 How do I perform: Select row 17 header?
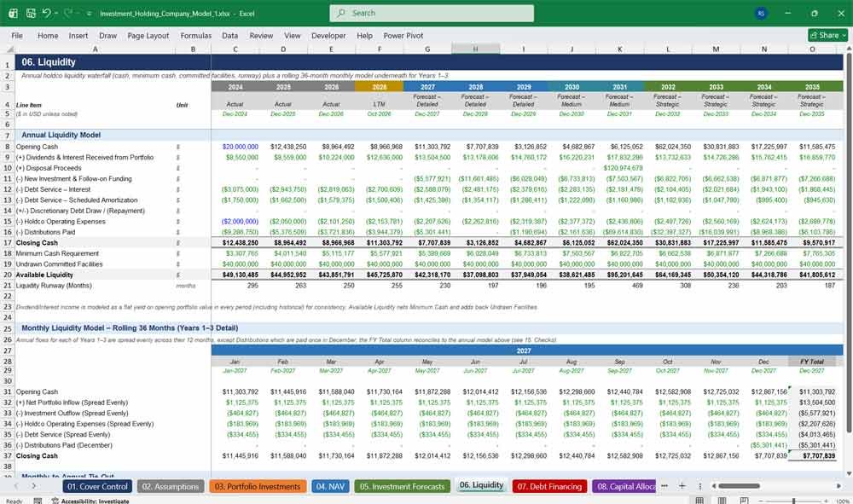[x=7, y=242]
